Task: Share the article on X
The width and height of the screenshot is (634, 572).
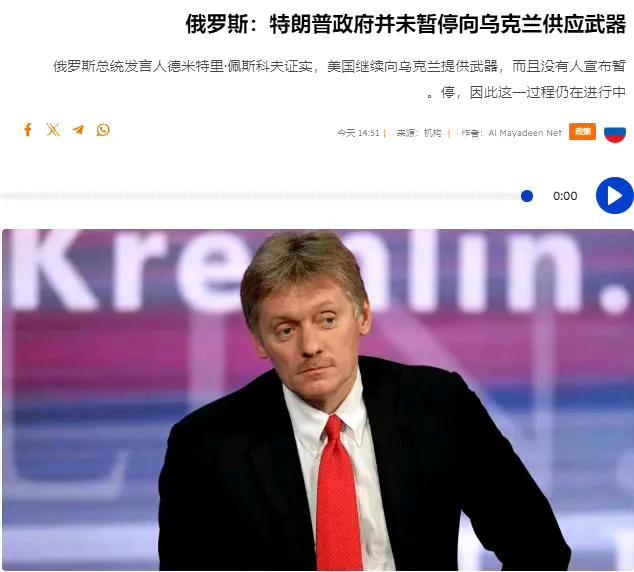Action: [x=53, y=130]
